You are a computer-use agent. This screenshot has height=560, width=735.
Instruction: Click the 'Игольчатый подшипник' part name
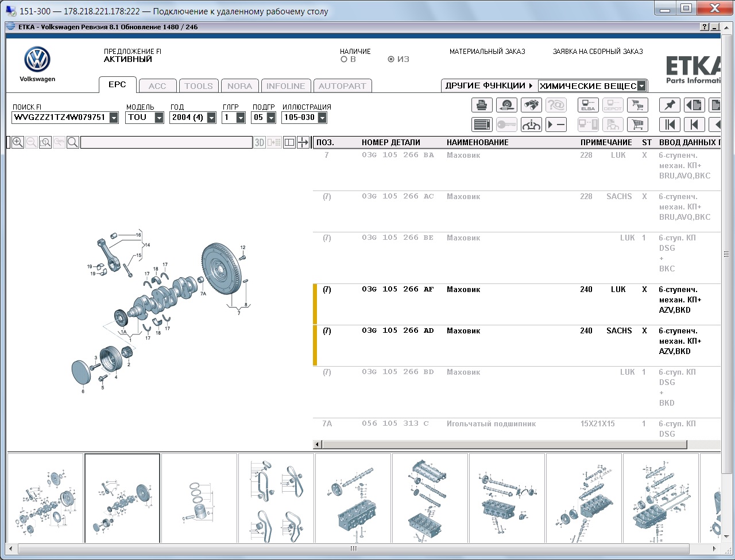pos(492,424)
